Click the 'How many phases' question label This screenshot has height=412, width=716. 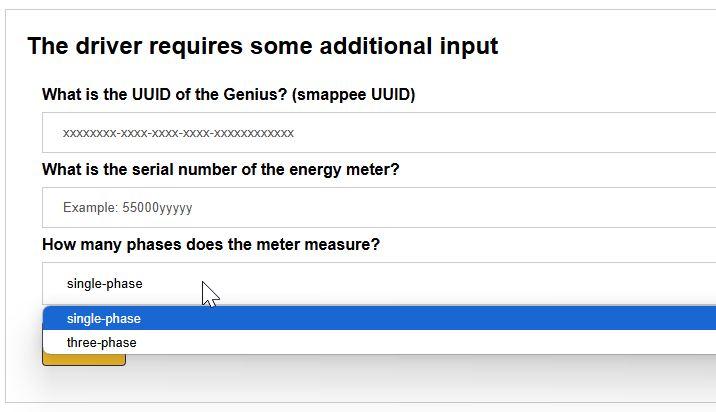coord(210,245)
